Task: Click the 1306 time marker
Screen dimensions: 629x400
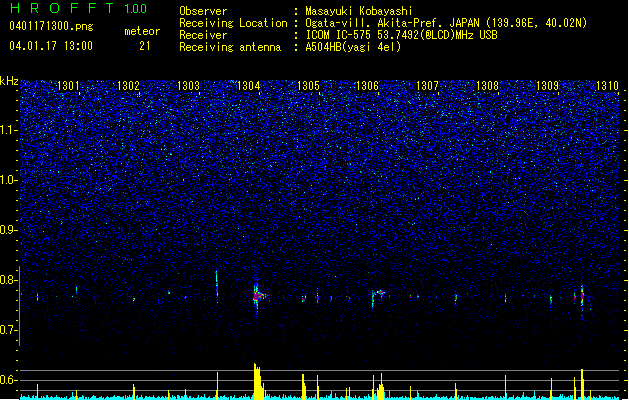Action: point(367,86)
